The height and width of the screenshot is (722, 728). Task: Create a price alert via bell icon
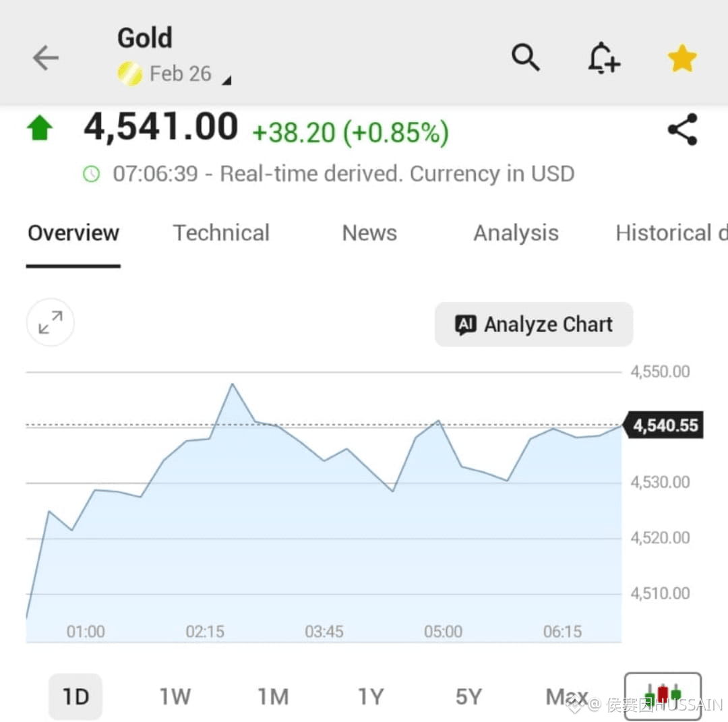click(603, 59)
